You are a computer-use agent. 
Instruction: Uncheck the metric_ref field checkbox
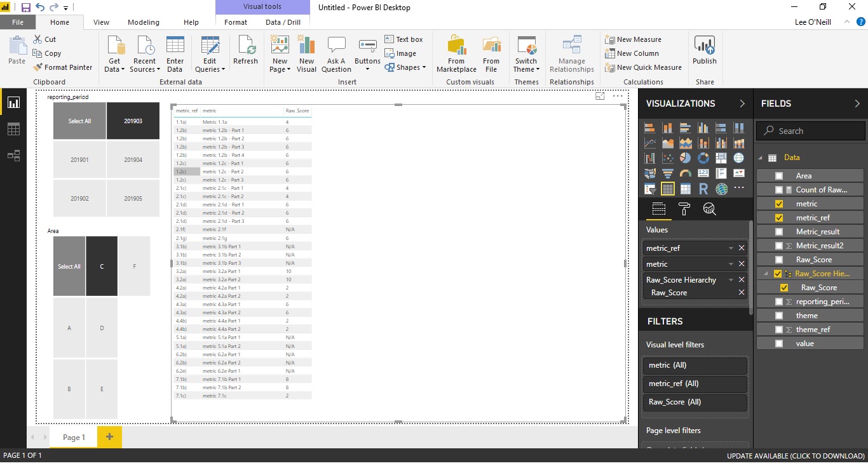point(779,218)
